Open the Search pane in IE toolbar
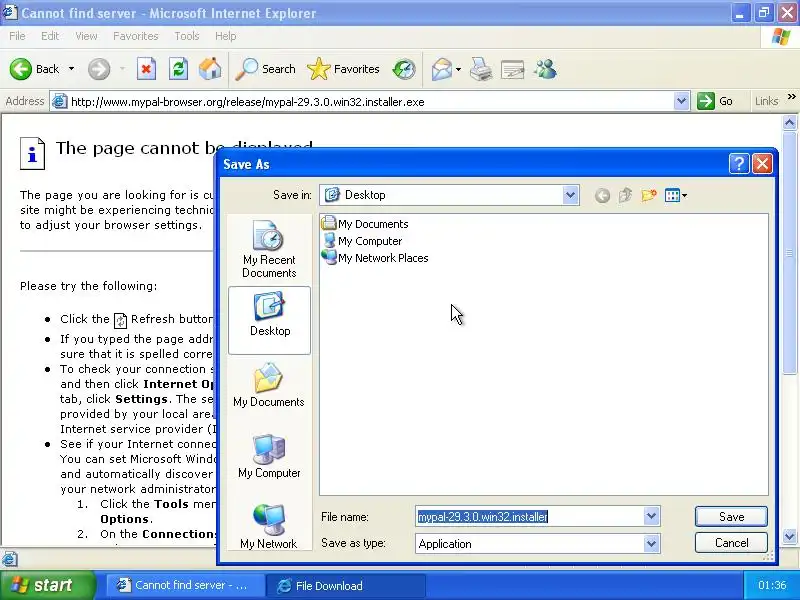The width and height of the screenshot is (800, 600). [265, 69]
